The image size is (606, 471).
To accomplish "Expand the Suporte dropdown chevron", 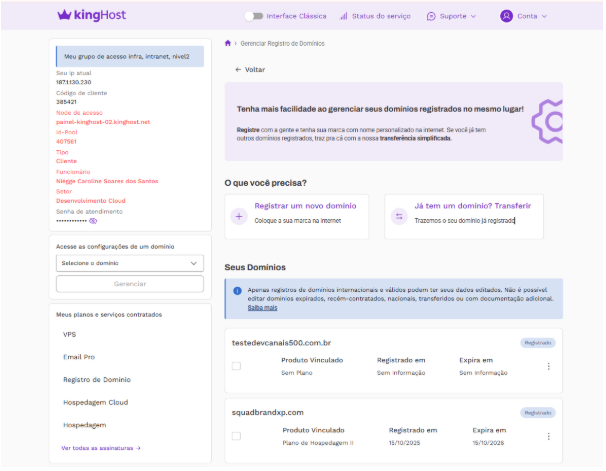I will (x=473, y=16).
